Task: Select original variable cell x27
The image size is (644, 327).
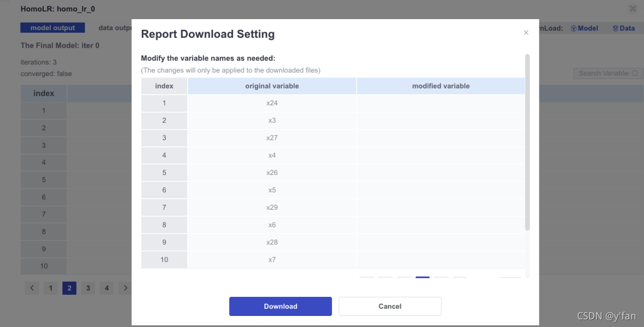Action: pos(272,138)
